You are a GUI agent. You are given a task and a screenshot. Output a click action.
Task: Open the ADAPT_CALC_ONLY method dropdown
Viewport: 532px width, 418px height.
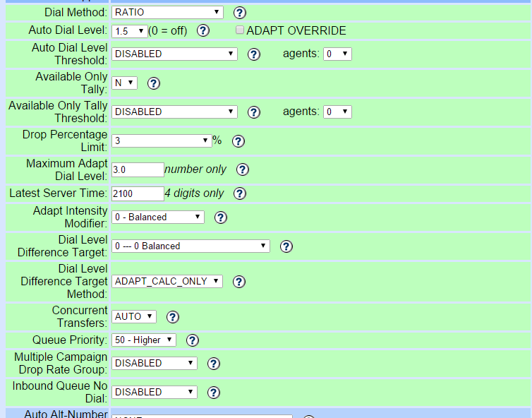coord(167,282)
